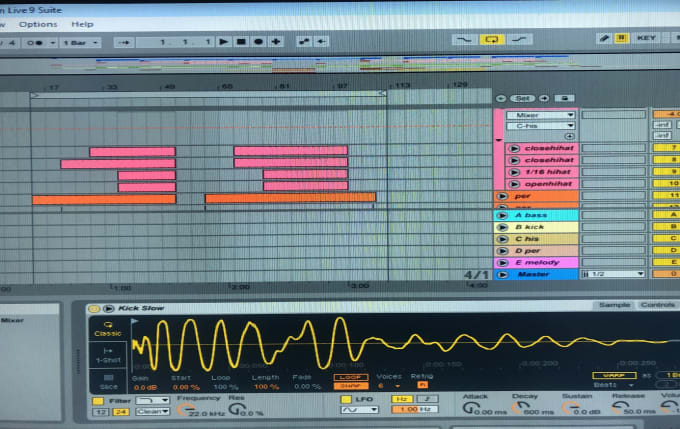Toggle the yellow Loop switch in the transport
This screenshot has width=680, height=429.
coord(492,39)
